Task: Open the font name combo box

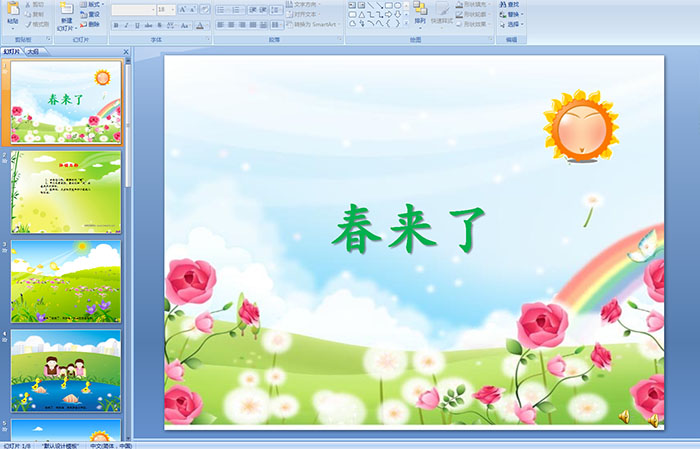Action: coord(133,9)
